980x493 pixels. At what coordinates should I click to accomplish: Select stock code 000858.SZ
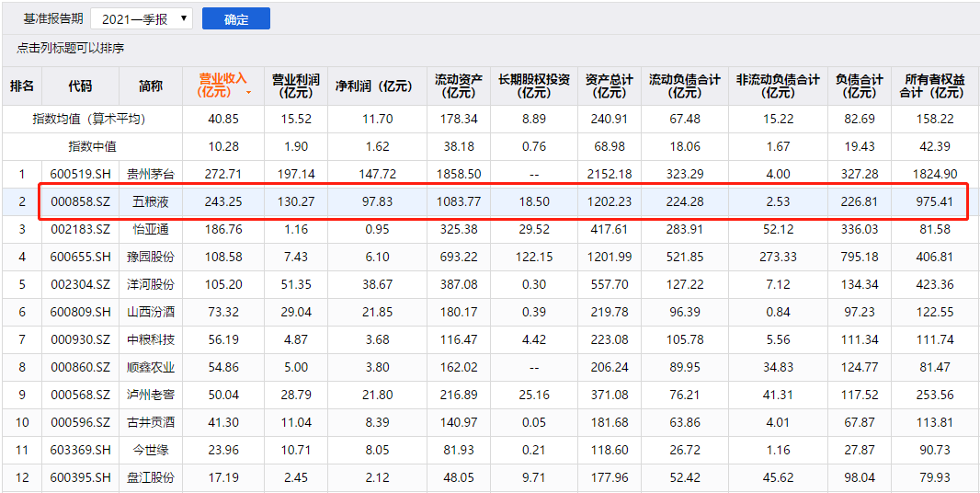pos(80,201)
